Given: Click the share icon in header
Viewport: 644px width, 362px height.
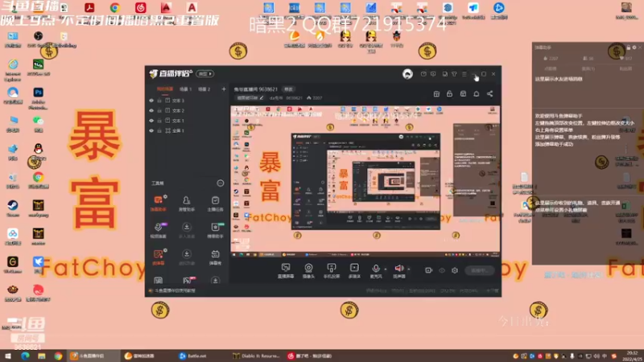Looking at the screenshot, I should point(490,94).
